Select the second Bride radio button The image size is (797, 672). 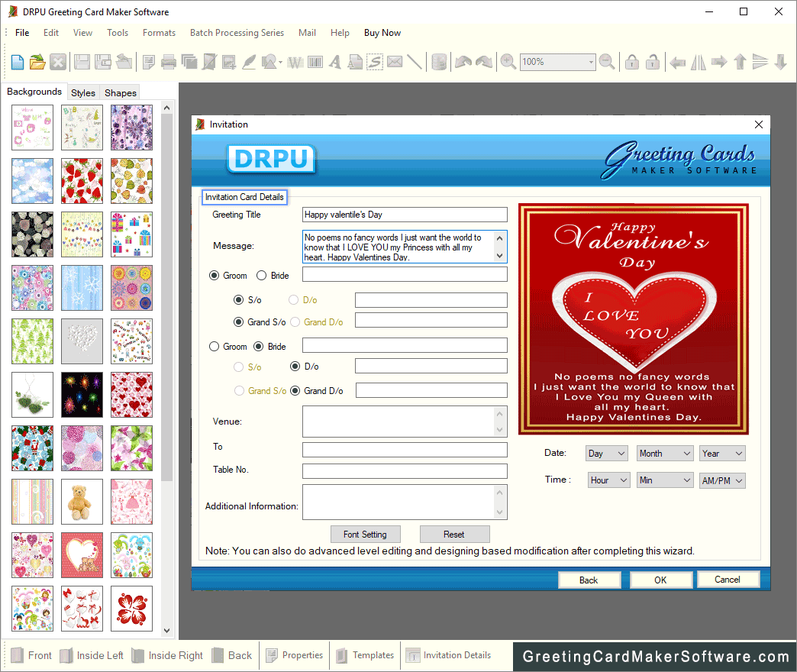pyautogui.click(x=258, y=347)
